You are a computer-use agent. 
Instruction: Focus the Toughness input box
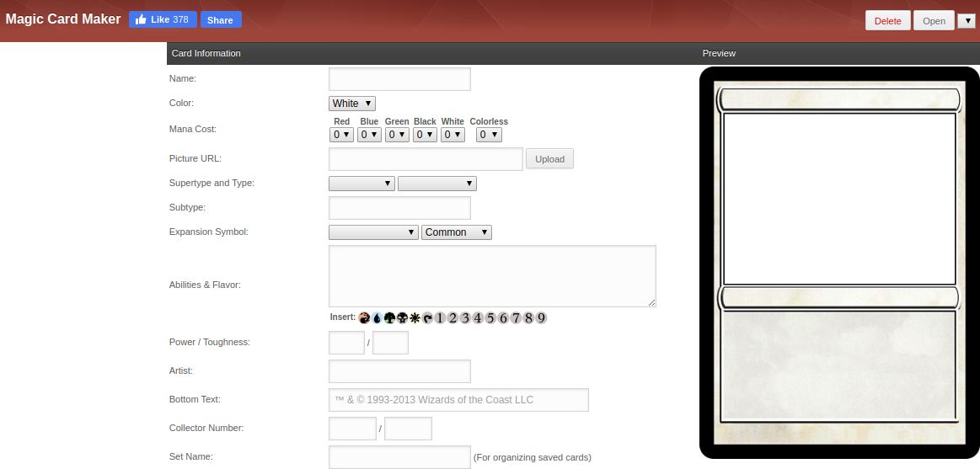click(391, 343)
